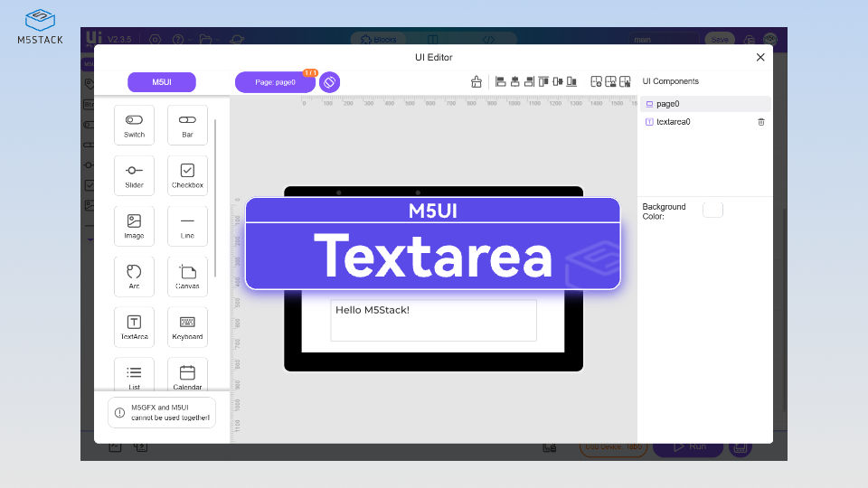
Task: Select the Arc widget
Action: click(x=134, y=277)
